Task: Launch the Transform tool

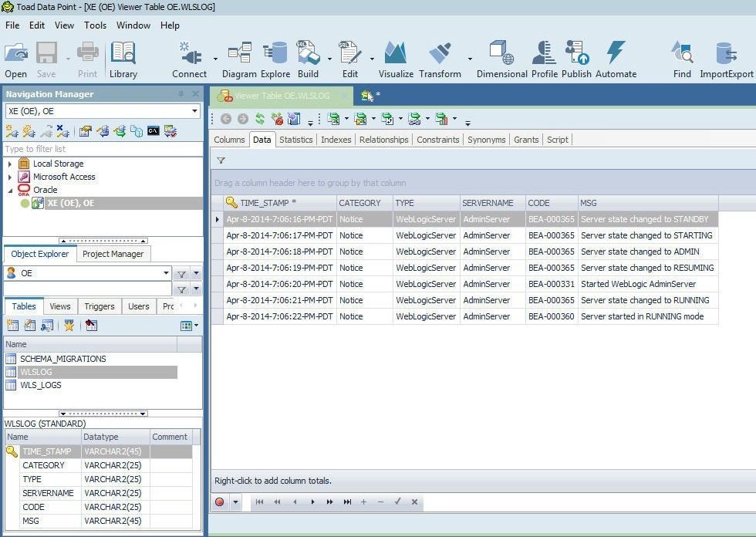Action: point(440,59)
